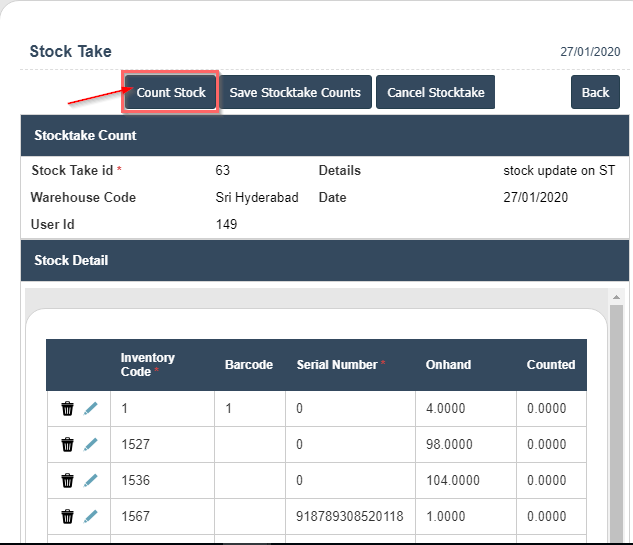Delete the 1527 inventory row
The width and height of the screenshot is (633, 545).
pyautogui.click(x=68, y=444)
